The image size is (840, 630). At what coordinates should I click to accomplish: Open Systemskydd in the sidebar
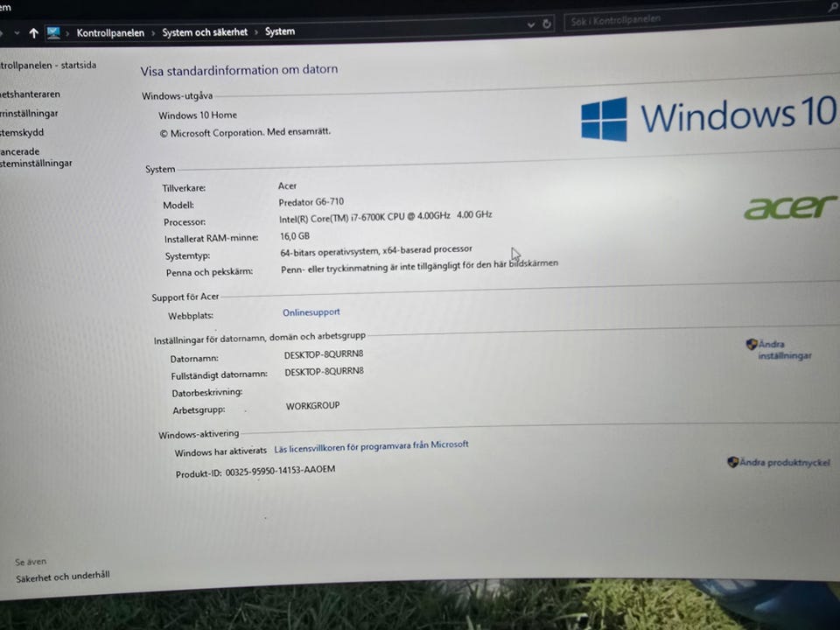tap(22, 132)
